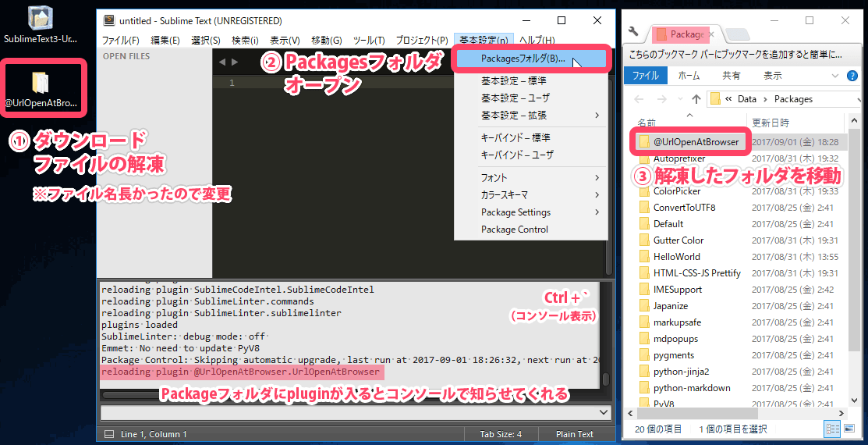Click the Sublime Text app icon in title bar

110,20
